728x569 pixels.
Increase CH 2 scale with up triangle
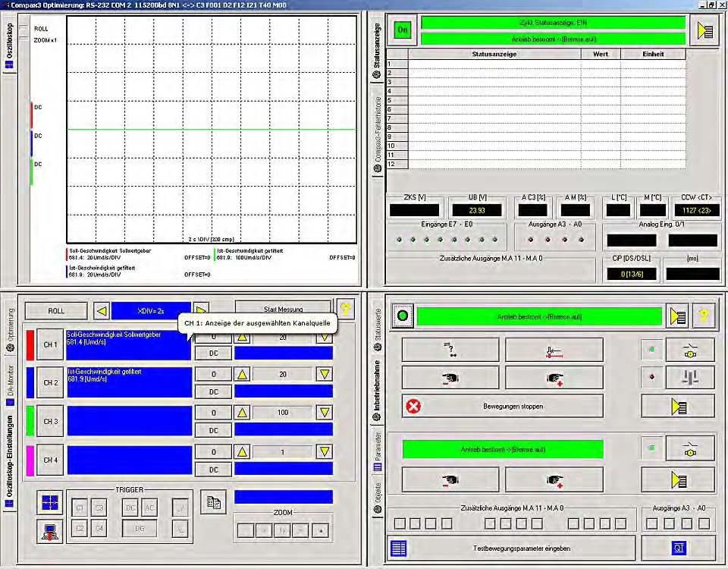pyautogui.click(x=242, y=374)
